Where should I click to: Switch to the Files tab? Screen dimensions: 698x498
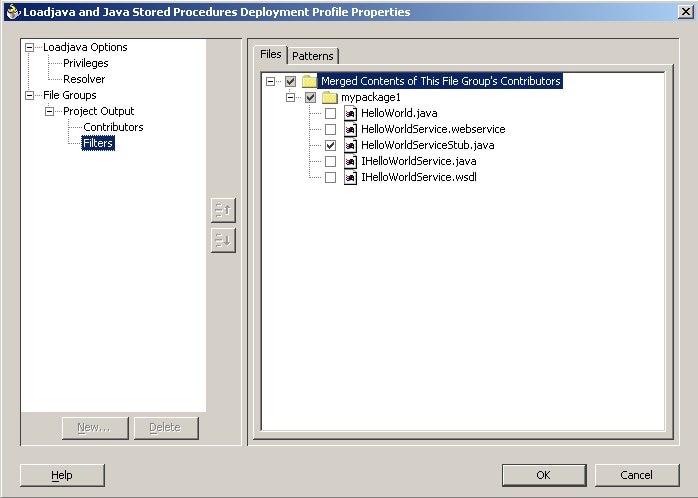tap(271, 54)
